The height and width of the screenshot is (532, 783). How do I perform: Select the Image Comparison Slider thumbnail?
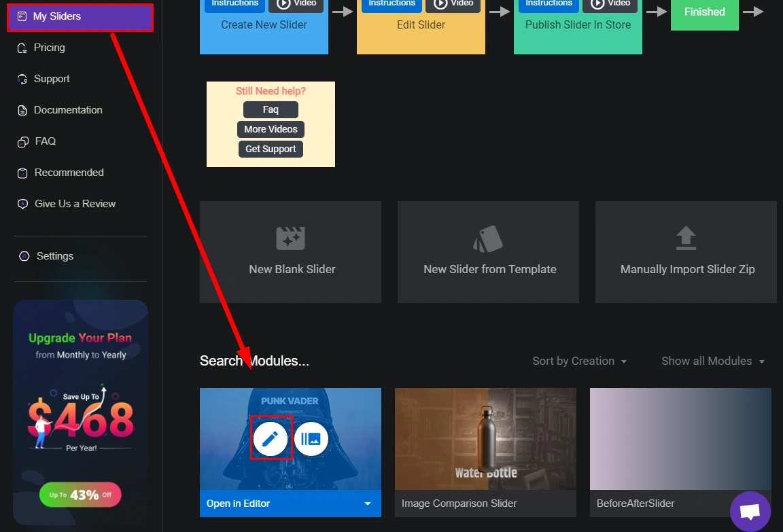click(x=485, y=439)
